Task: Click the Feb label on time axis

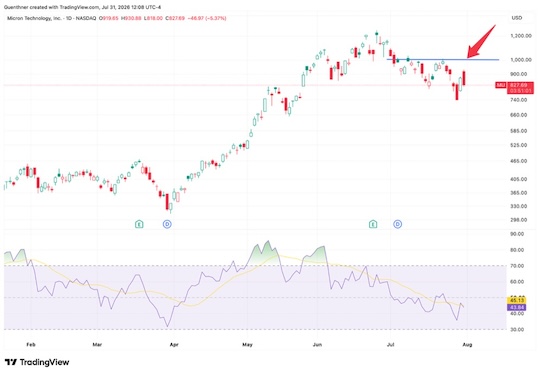Action: coord(31,344)
